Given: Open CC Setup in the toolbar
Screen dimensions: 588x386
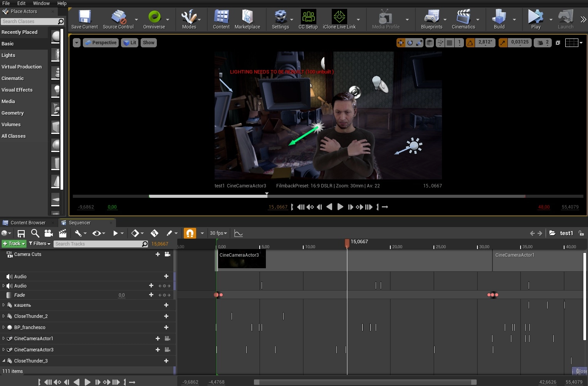Looking at the screenshot, I should [308, 19].
